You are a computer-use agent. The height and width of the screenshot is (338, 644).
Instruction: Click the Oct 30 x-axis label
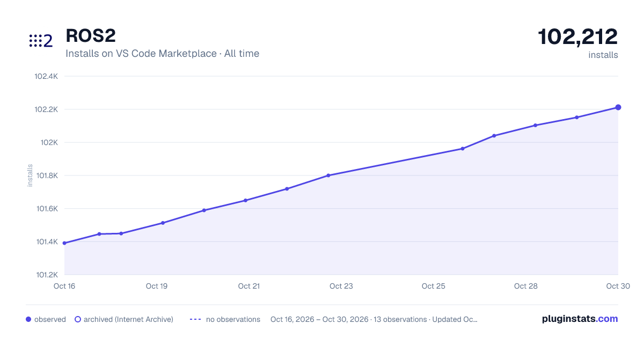coord(617,286)
